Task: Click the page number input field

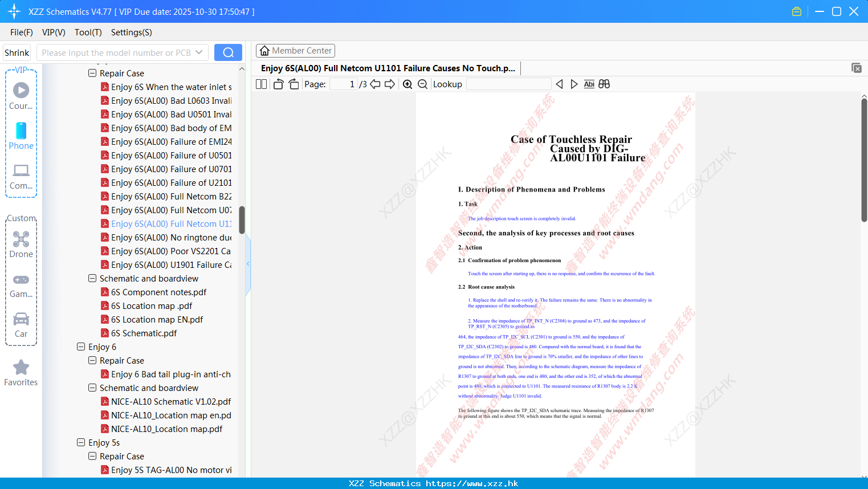Action: pyautogui.click(x=344, y=84)
